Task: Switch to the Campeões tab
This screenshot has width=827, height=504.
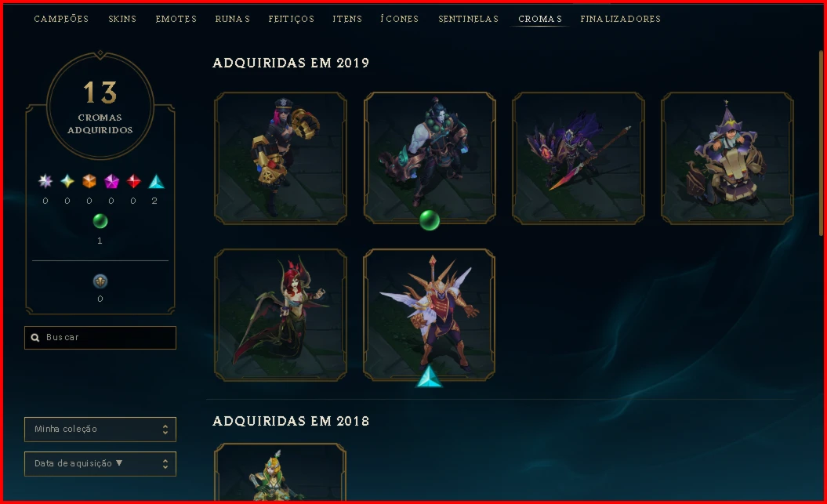Action: pyautogui.click(x=61, y=19)
